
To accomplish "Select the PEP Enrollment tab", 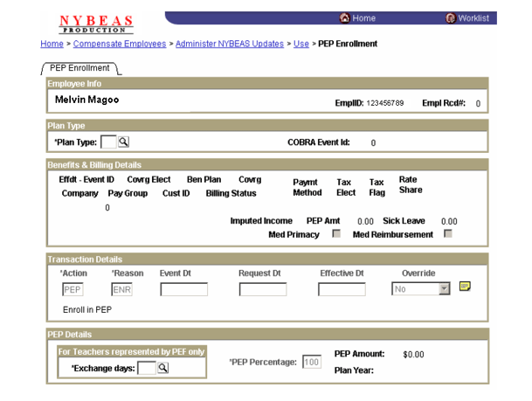I will (80, 68).
